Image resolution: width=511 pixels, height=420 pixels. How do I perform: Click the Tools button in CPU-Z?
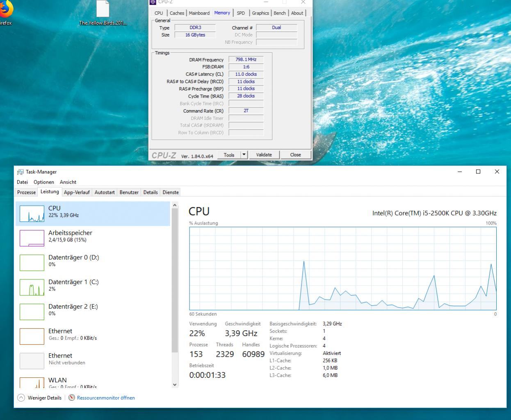click(x=229, y=155)
